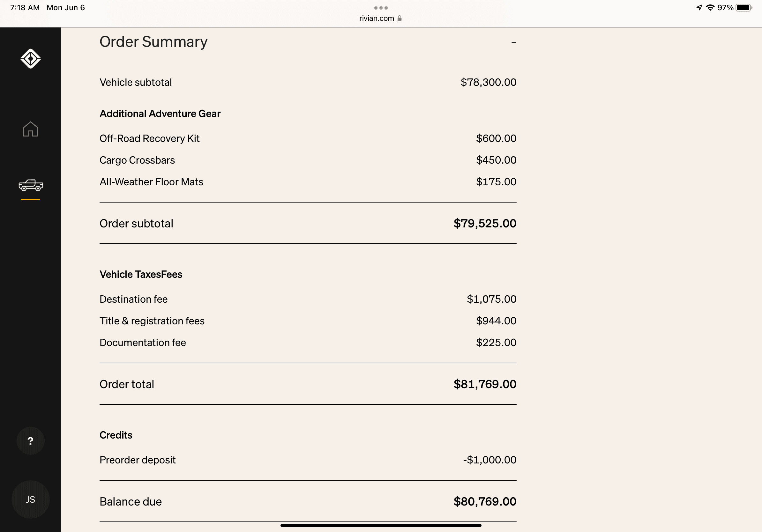Select the All-Weather Floor Mats item
Viewport: 762px width, 532px height.
(x=151, y=182)
